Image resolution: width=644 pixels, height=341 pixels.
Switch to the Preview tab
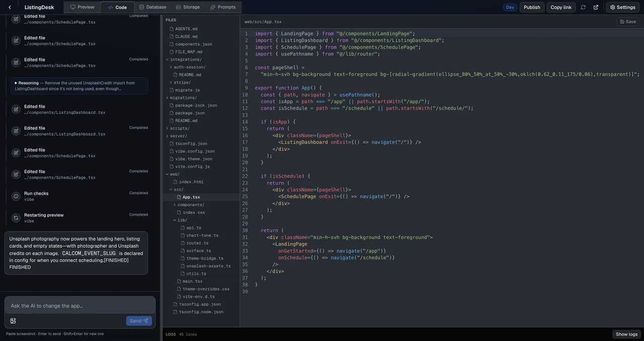[82, 7]
